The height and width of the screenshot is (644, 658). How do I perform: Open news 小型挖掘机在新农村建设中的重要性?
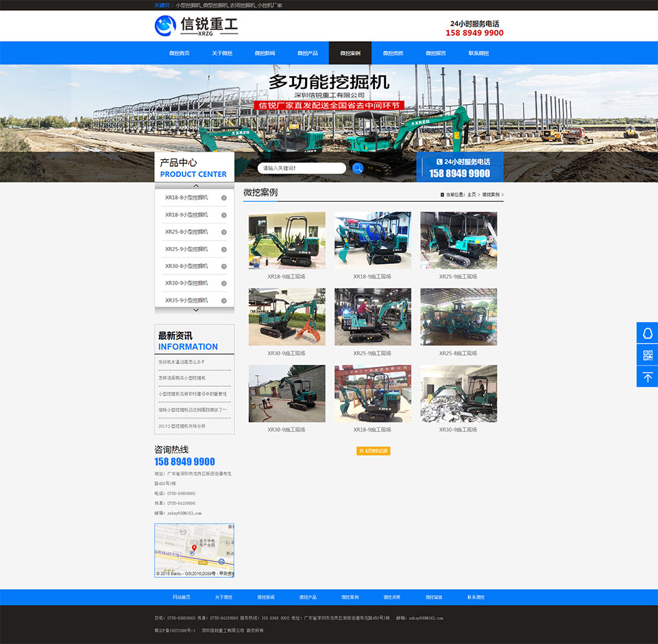[193, 394]
